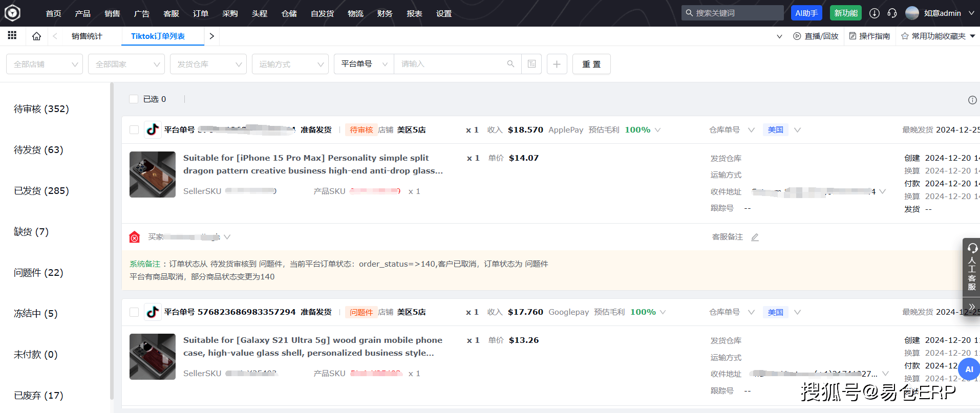Image resolution: width=980 pixels, height=413 pixels.
Task: Open the headset support icon
Action: click(x=892, y=13)
